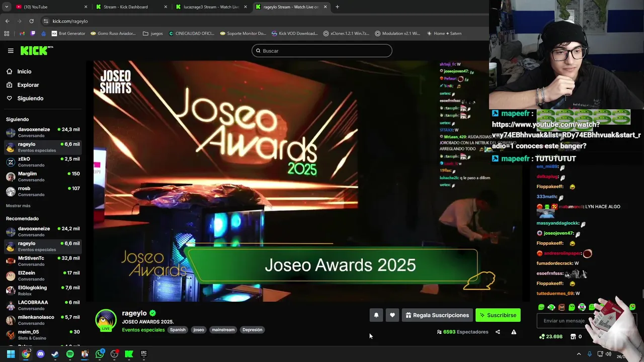Open the Windows Start menu
The image size is (644, 362).
(x=11, y=354)
